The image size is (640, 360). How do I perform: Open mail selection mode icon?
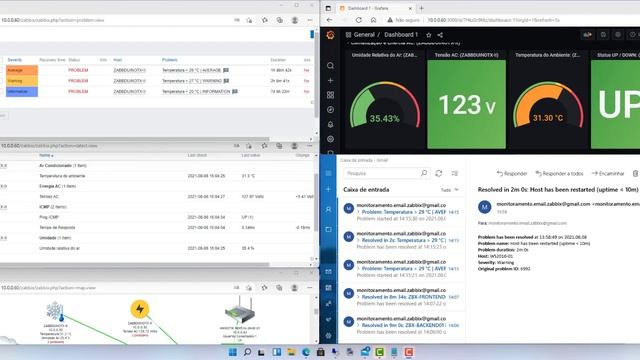454,173
